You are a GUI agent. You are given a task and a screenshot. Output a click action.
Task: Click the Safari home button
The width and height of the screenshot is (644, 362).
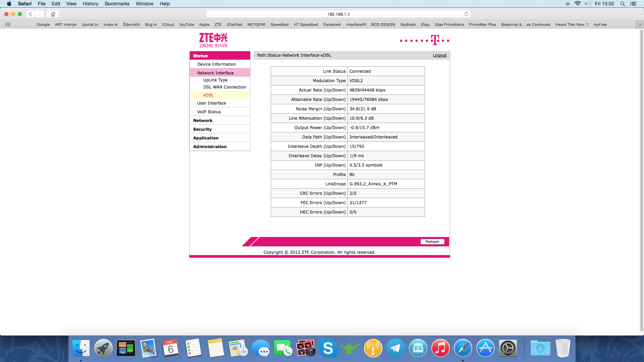[x=53, y=14]
